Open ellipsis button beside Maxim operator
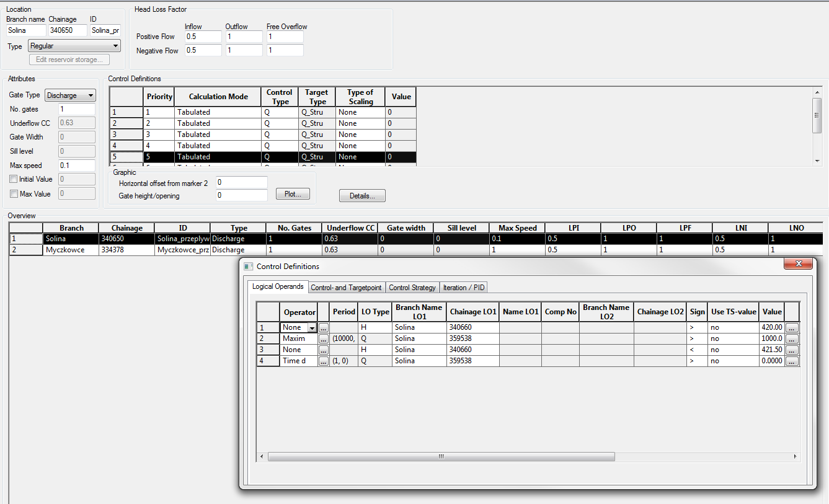 tap(324, 339)
